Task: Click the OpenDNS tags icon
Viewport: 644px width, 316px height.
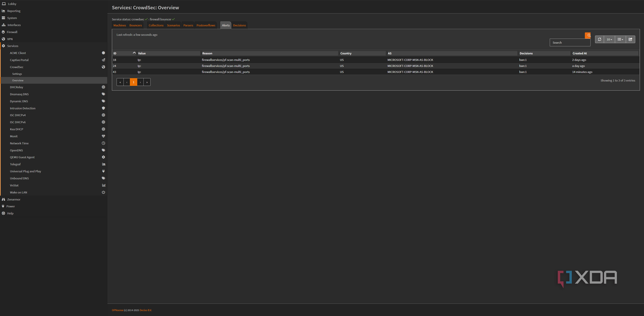Action: click(x=103, y=150)
